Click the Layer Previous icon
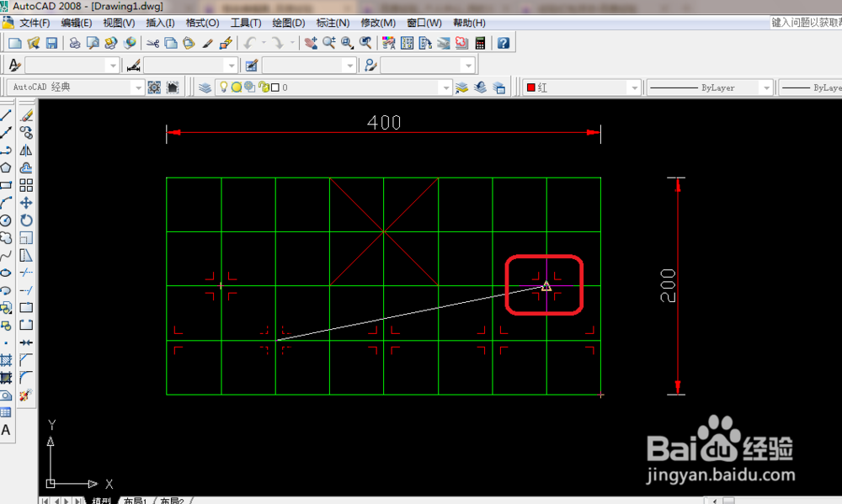This screenshot has width=842, height=504. [x=480, y=87]
